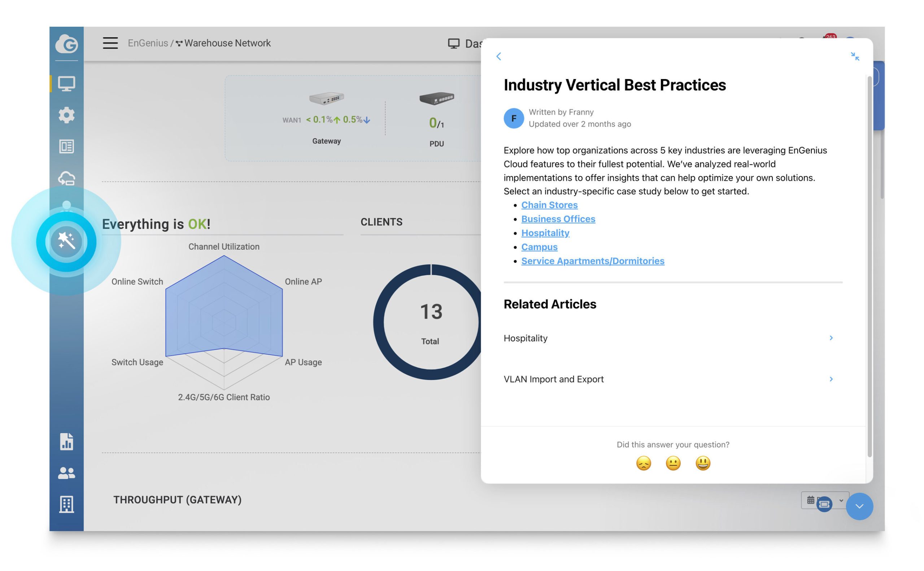Open the VLAN Import and Export chevron
Image resolution: width=924 pixels, height=571 pixels.
(831, 379)
